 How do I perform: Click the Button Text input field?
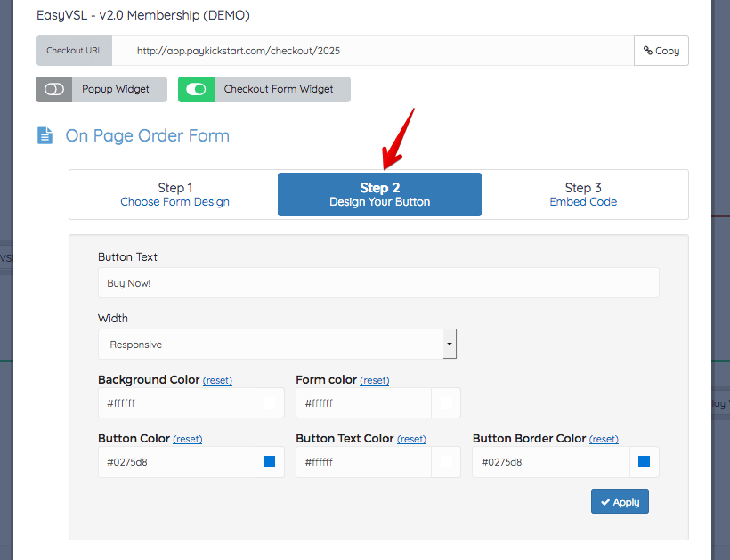378,282
